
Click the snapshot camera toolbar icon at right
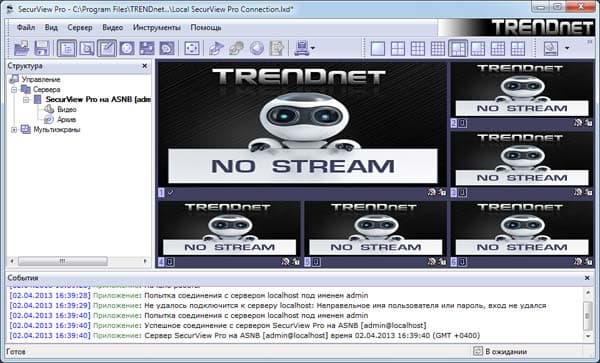point(551,49)
